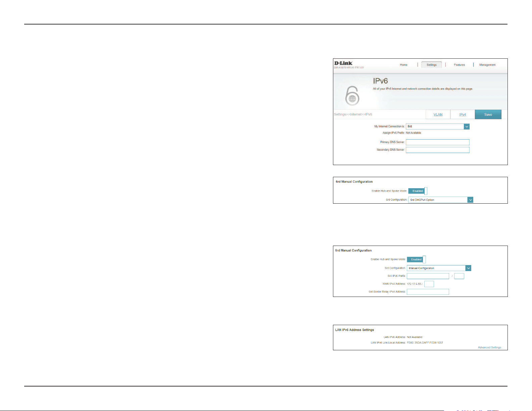
Task: Click the LAN IPv6 Address Settings heading
Action: (354, 330)
